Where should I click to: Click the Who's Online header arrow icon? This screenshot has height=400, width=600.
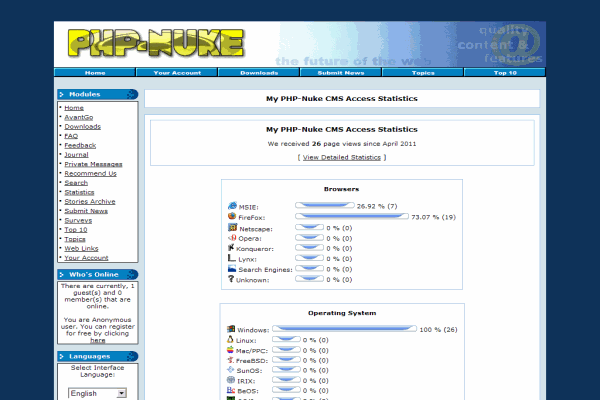[x=62, y=274]
